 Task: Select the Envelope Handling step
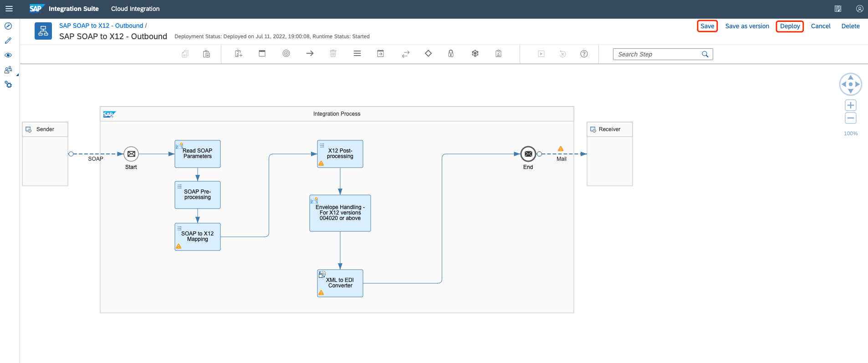pyautogui.click(x=340, y=213)
